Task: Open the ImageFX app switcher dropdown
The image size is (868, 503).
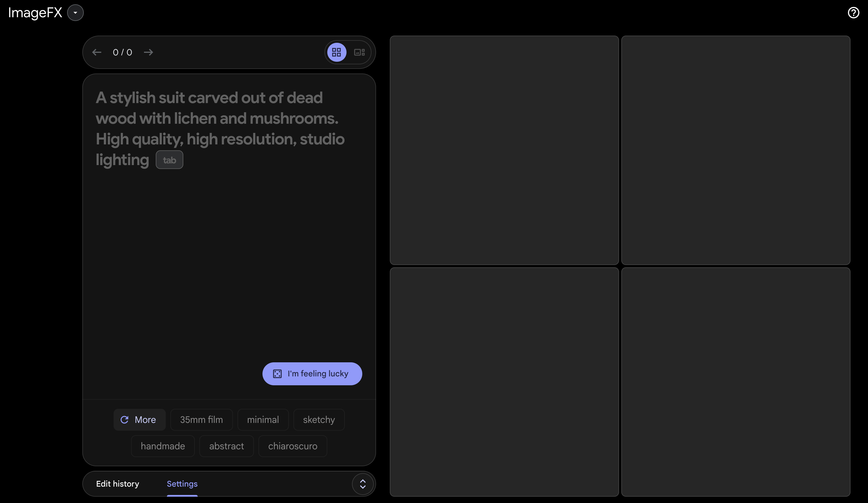Action: click(x=75, y=13)
